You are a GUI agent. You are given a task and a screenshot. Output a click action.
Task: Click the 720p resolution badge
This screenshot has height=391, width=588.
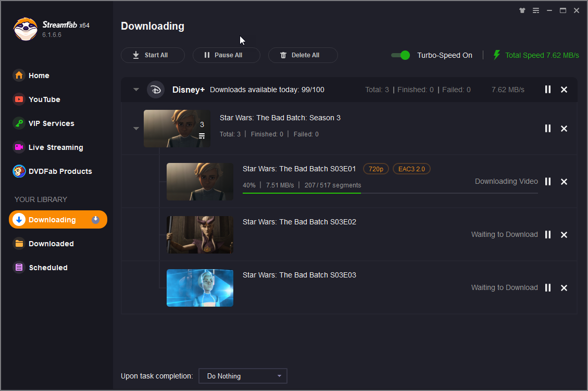376,169
